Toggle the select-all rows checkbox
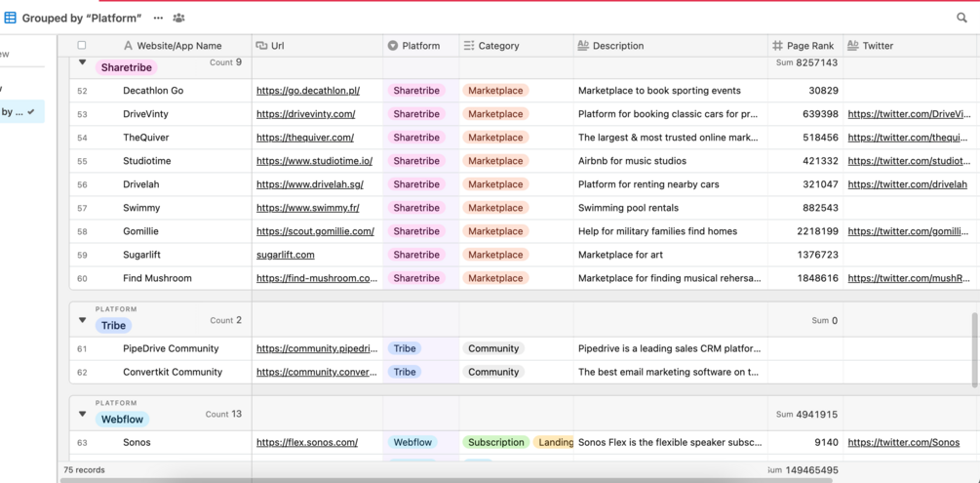 pos(82,46)
